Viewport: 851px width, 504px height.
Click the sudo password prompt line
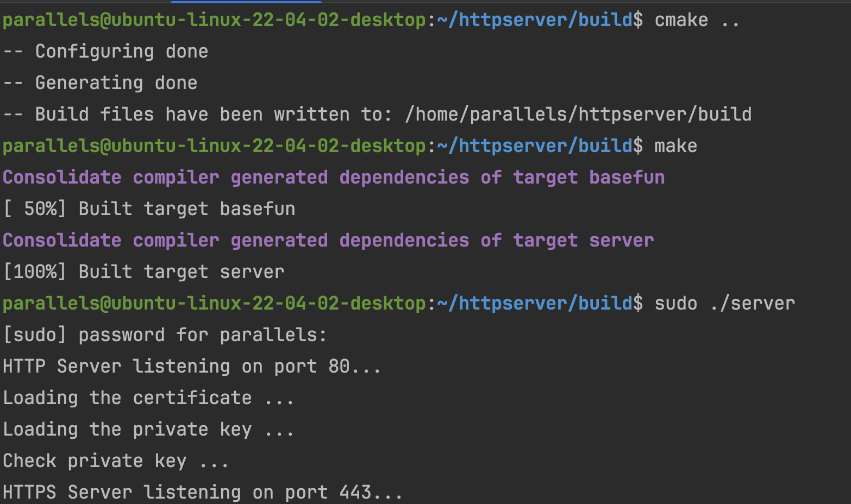(164, 335)
